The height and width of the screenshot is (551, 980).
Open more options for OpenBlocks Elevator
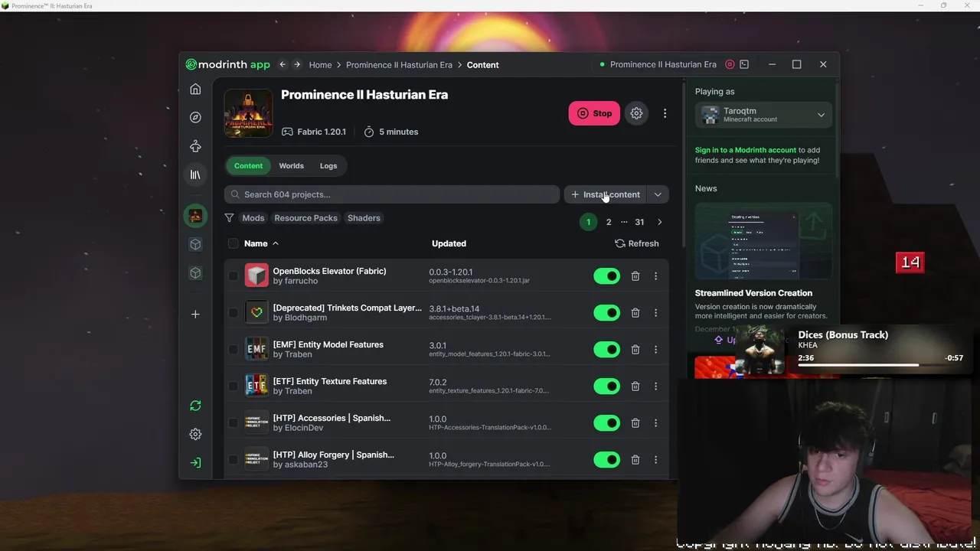[655, 275]
